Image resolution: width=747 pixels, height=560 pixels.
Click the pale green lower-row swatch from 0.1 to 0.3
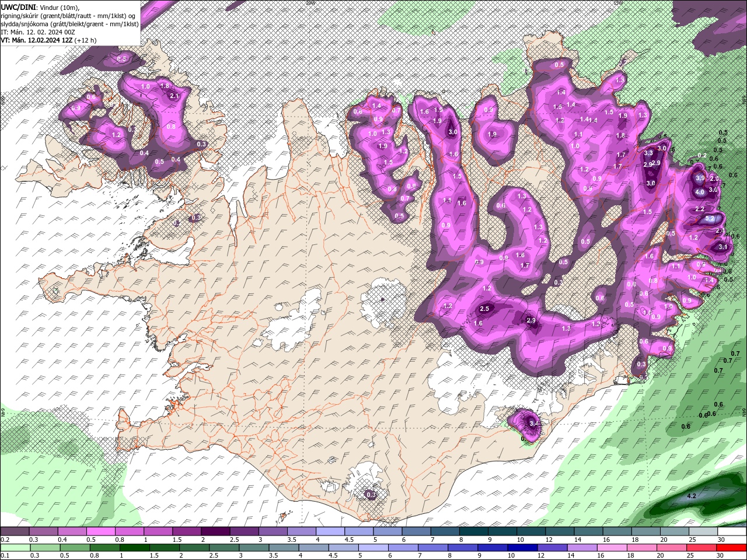pos(14,547)
